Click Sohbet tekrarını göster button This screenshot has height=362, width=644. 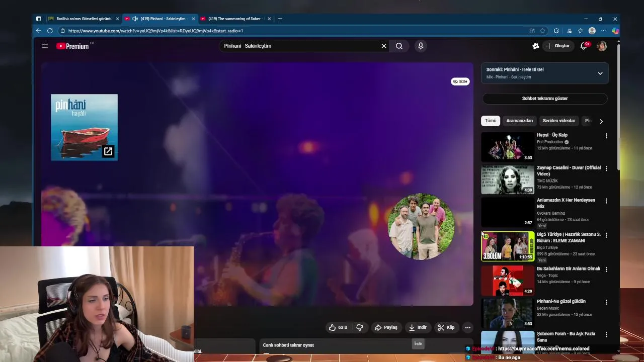[545, 99]
